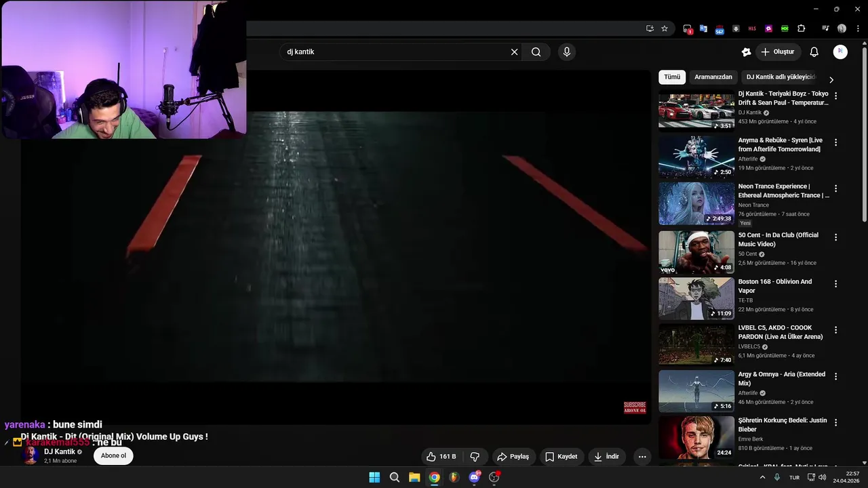Open DJ Kantik channel name link below the video
Screen dimensions: 868x488
[60, 451]
